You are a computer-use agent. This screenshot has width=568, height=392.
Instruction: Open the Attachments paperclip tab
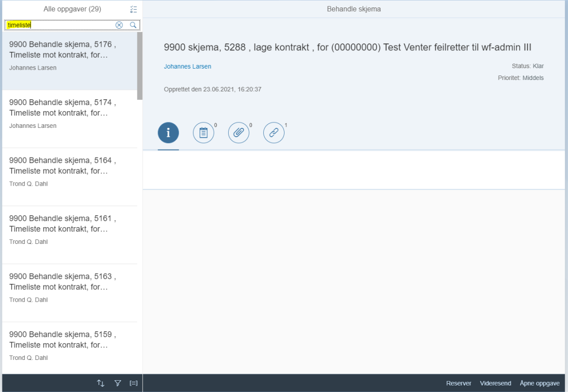coord(239,132)
